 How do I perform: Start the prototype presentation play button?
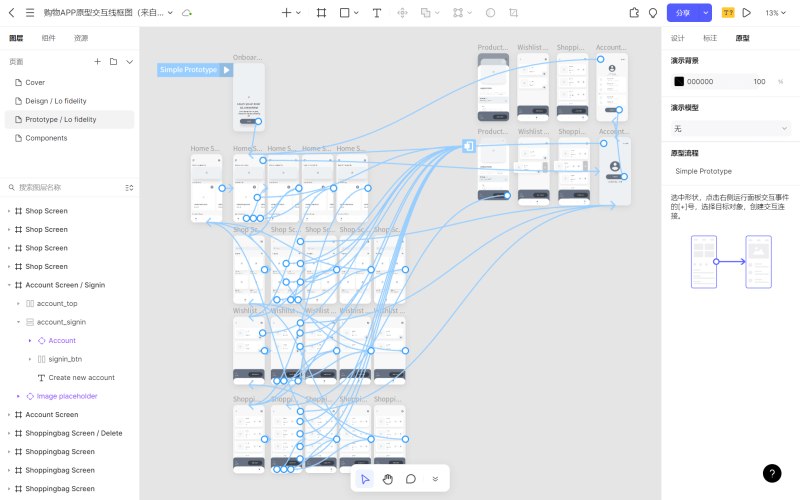[x=746, y=13]
